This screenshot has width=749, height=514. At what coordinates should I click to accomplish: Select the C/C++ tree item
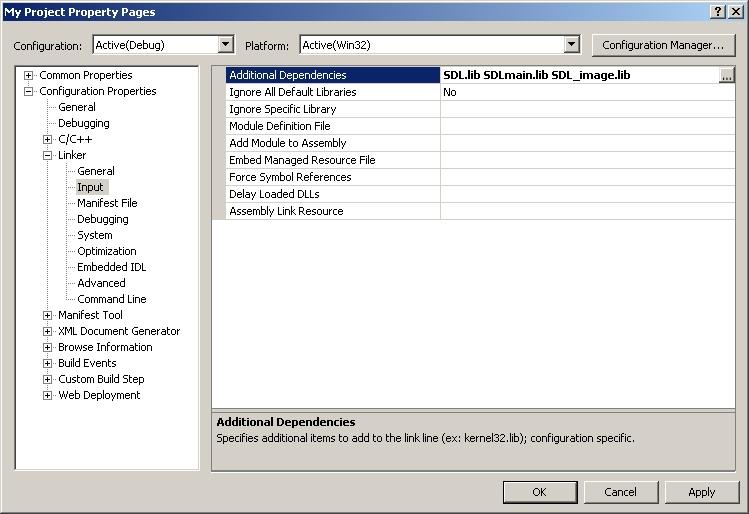pos(75,139)
